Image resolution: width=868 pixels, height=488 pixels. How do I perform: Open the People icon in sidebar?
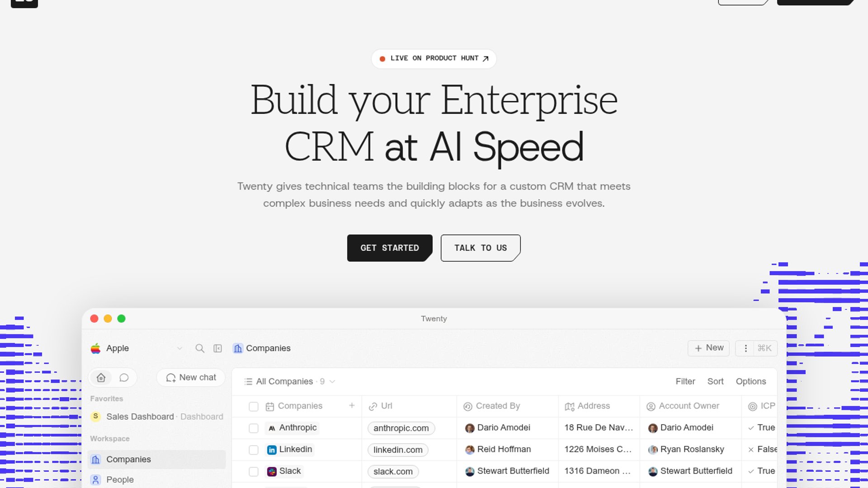click(95, 479)
